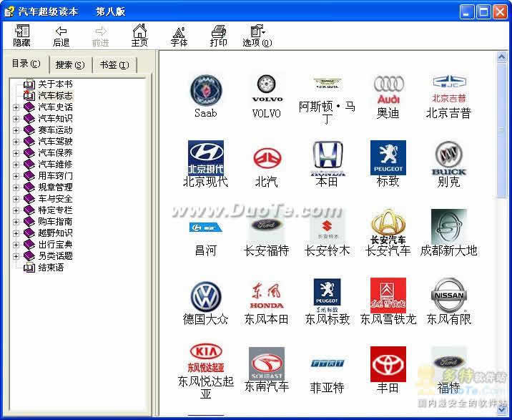Click the 东风标致 logo
The height and width of the screenshot is (420, 512).
coord(328,295)
